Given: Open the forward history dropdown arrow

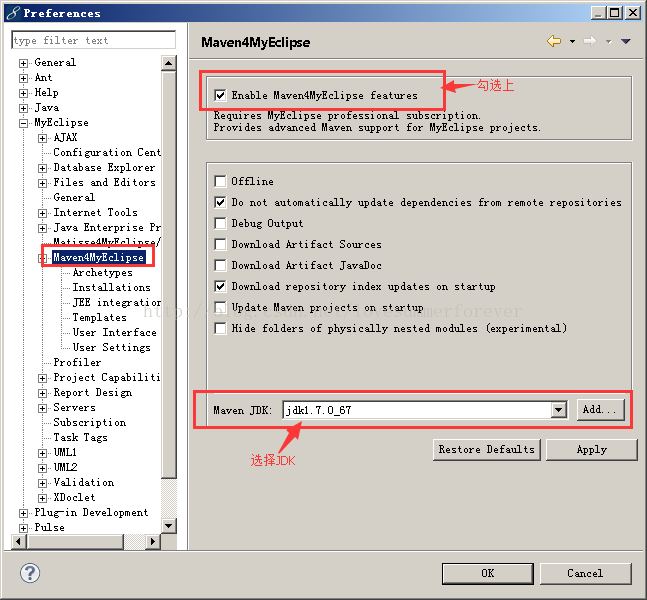Looking at the screenshot, I should (609, 41).
